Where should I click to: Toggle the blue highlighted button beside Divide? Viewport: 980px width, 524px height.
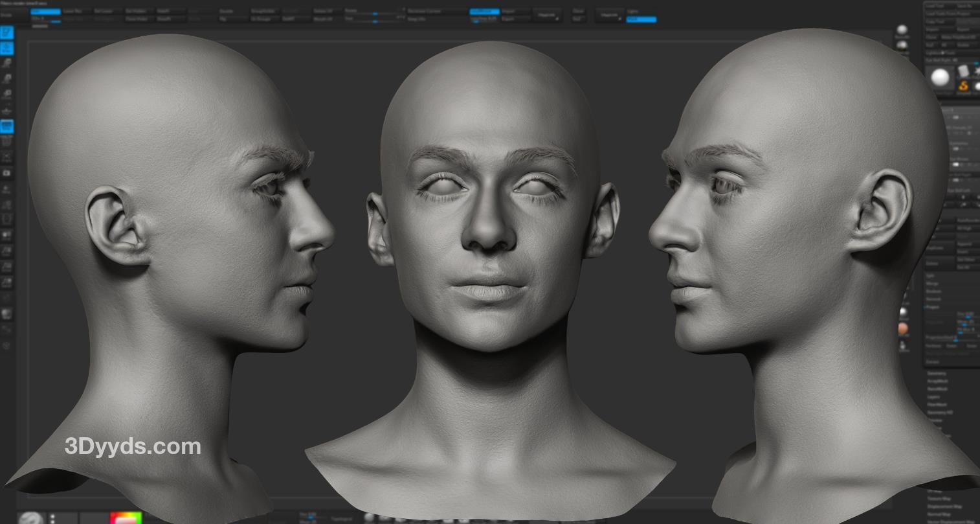(45, 11)
